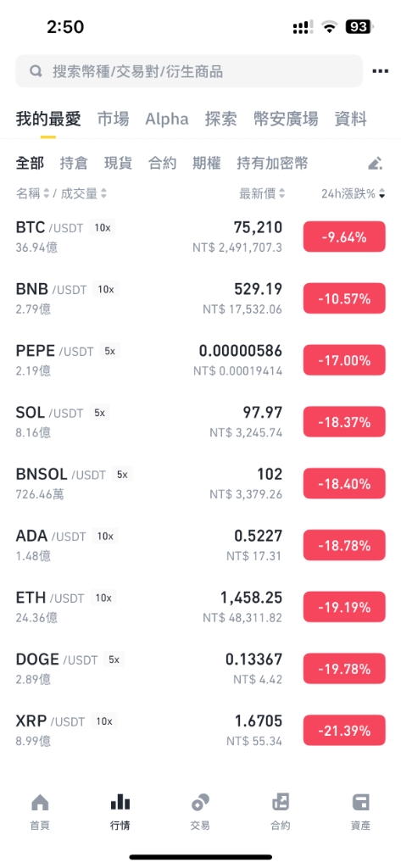Toggle XRP -21.39% change badge display

pos(344,731)
